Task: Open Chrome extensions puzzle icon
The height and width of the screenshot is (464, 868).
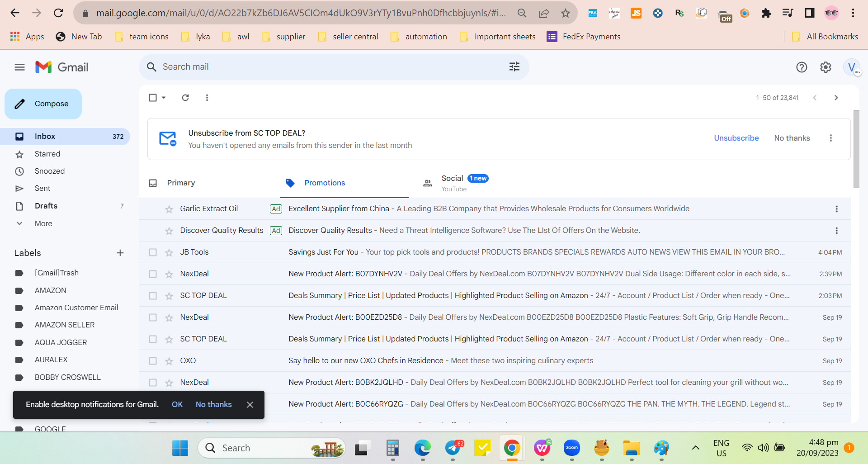Action: (766, 13)
